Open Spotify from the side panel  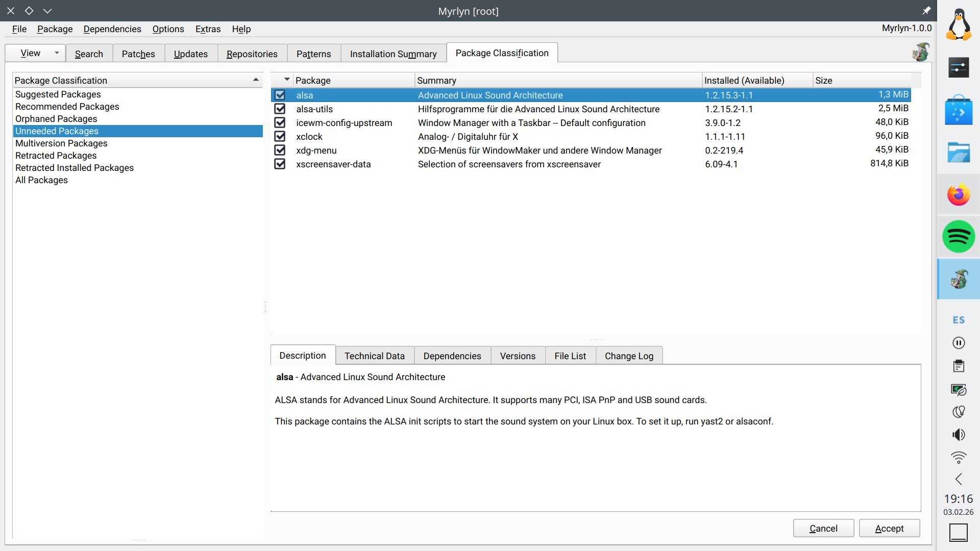pos(958,236)
